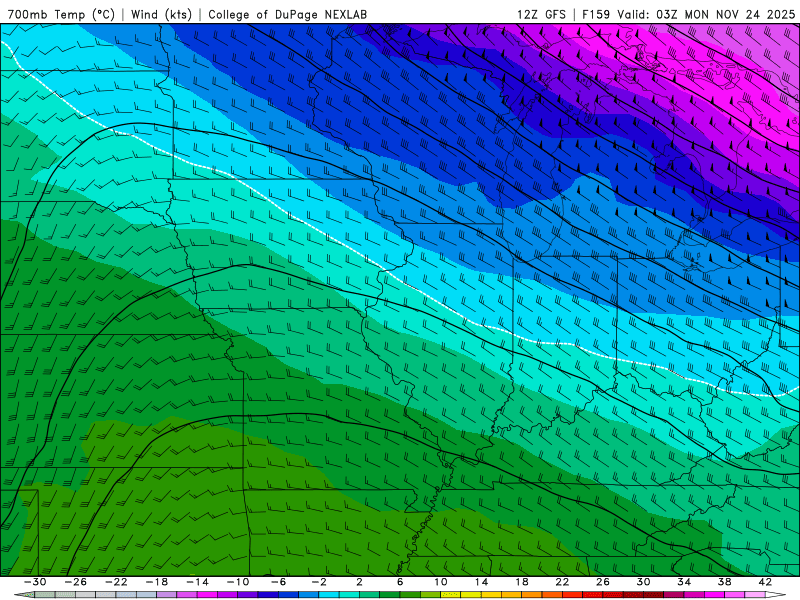Click the 'Valid: 03Z MON NOV 24 2025' timestamp
800x600 pixels.
(x=706, y=14)
